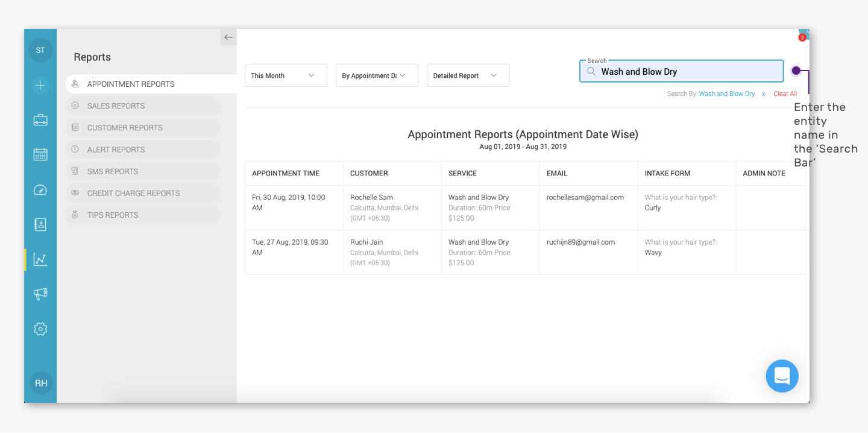Collapse the Reports panel with back arrow
868x433 pixels.
click(228, 37)
